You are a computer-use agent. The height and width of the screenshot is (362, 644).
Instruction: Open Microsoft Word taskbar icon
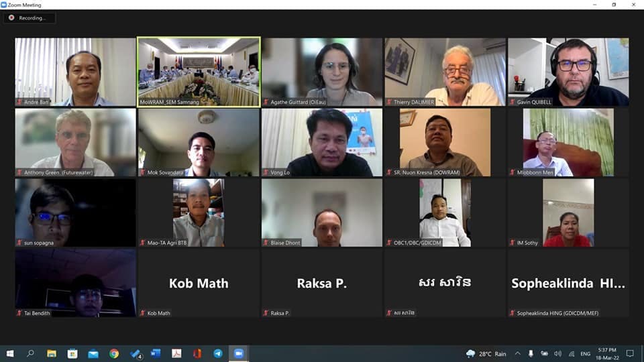(156, 353)
